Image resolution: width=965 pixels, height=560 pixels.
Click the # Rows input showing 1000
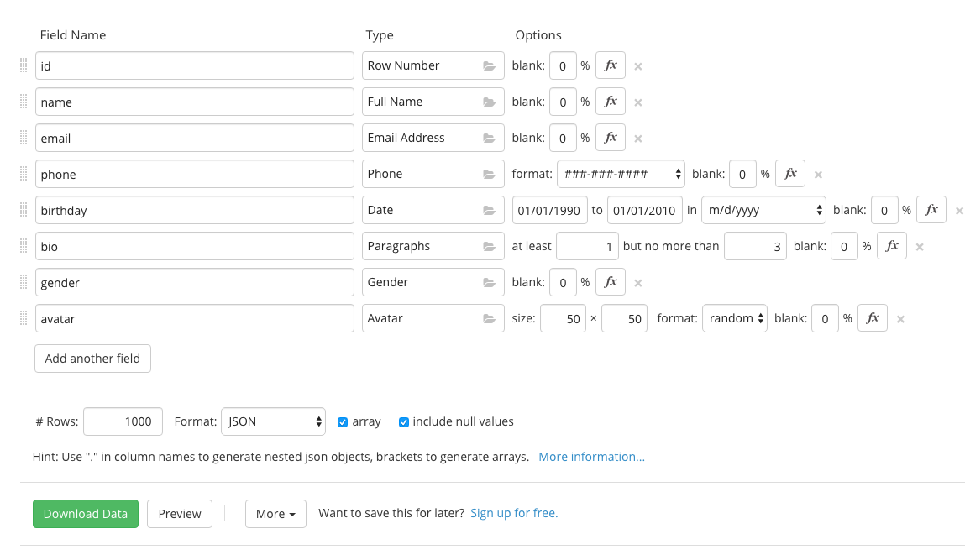click(123, 421)
